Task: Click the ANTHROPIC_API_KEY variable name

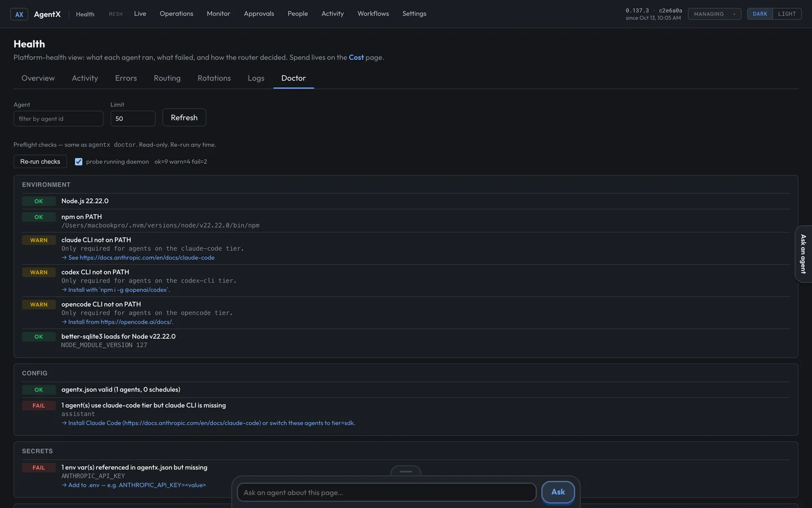Action: (x=93, y=476)
